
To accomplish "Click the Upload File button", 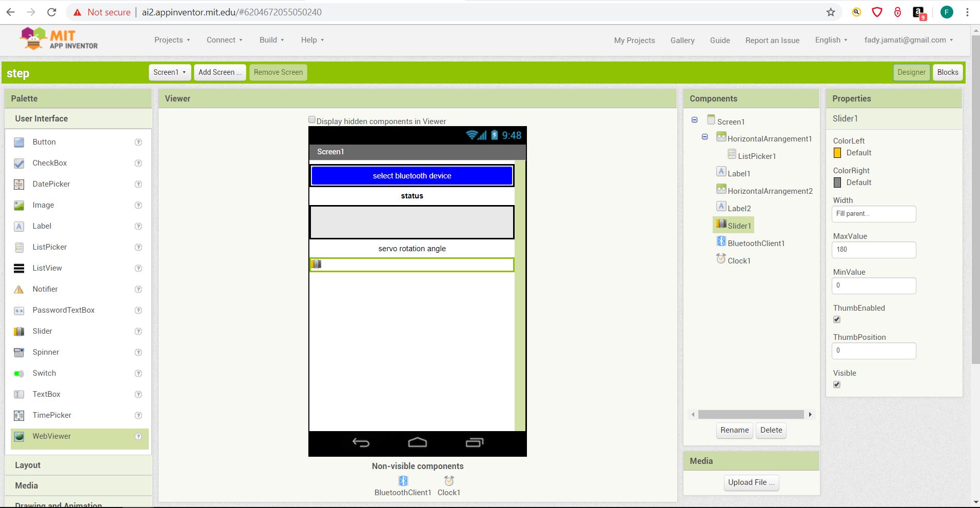I will 752,482.
